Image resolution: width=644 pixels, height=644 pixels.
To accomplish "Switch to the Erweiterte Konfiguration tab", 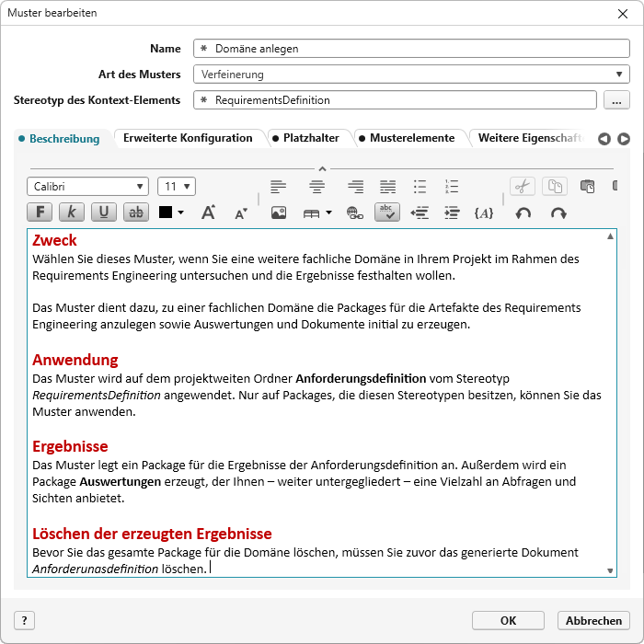I will pos(188,138).
